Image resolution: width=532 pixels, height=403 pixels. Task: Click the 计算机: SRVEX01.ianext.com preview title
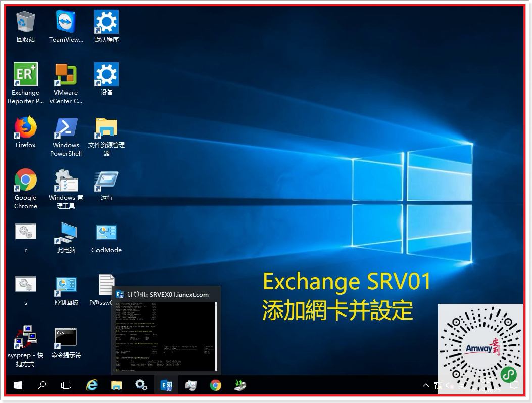tap(168, 295)
